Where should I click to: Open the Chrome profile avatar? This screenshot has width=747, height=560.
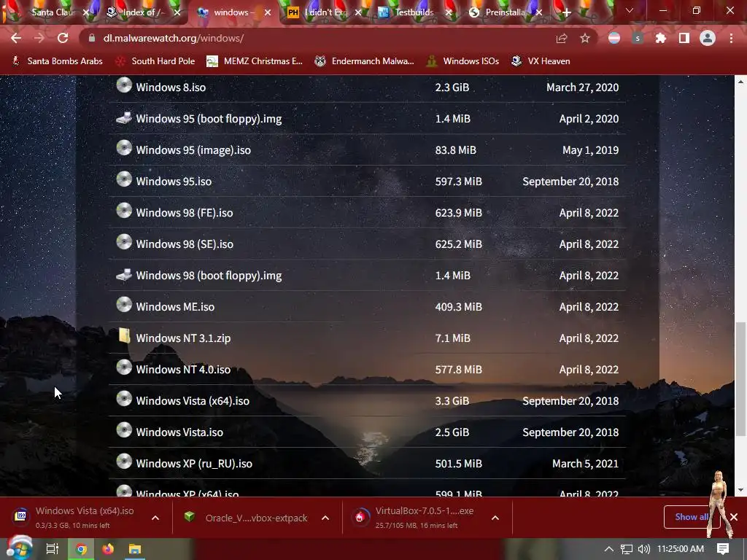pyautogui.click(x=708, y=38)
